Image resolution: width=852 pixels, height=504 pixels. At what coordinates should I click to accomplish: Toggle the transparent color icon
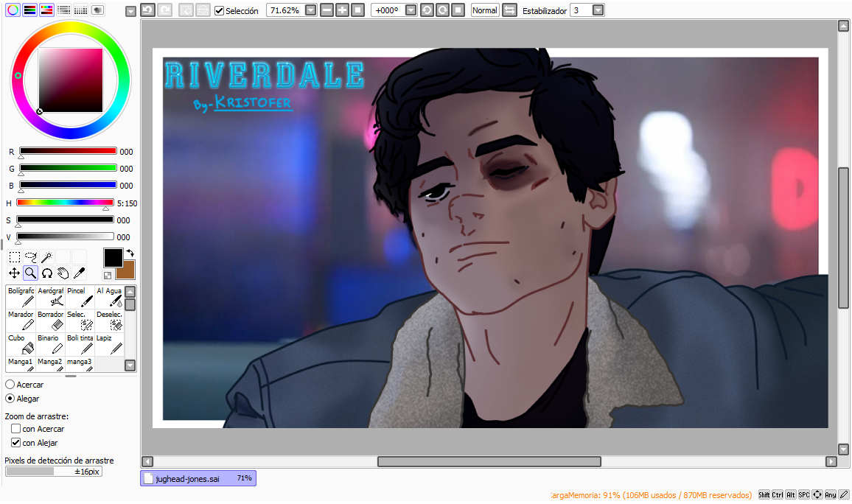click(108, 276)
